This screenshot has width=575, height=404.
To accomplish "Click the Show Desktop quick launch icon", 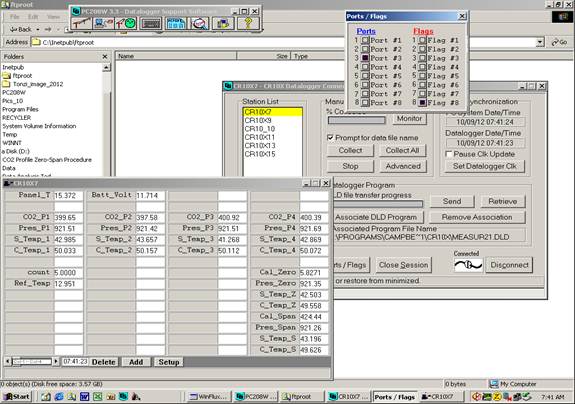I will coord(46,396).
